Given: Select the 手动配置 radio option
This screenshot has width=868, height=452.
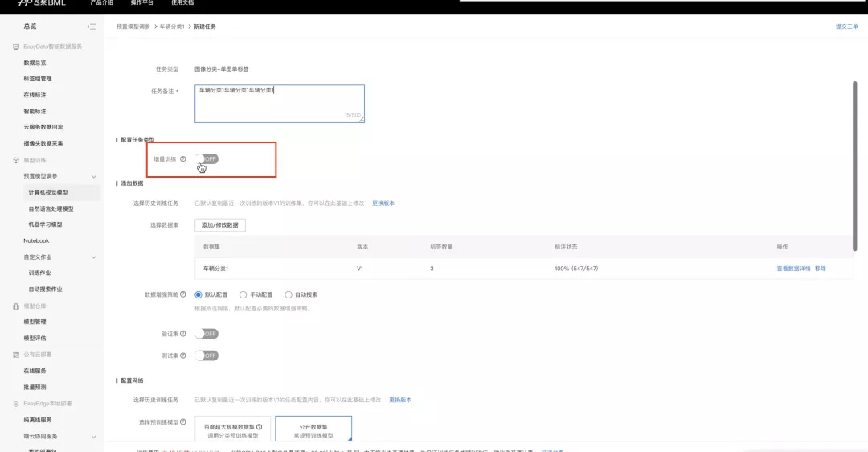Looking at the screenshot, I should 243,294.
